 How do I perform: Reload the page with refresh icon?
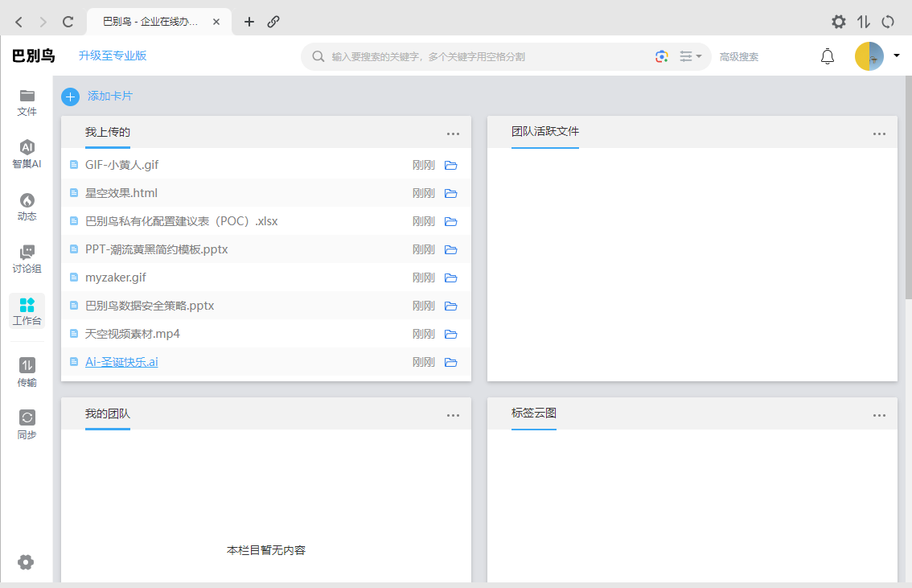click(68, 22)
